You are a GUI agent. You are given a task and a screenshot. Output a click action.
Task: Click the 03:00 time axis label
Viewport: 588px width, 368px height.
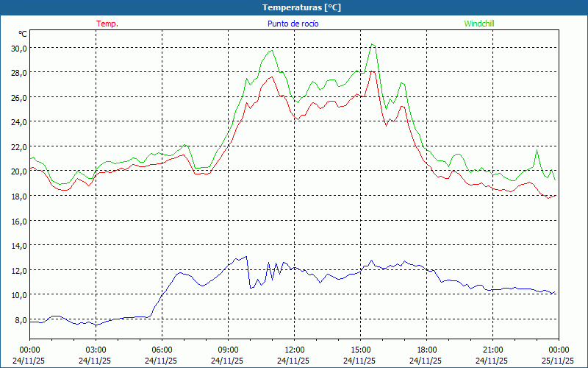coord(96,350)
